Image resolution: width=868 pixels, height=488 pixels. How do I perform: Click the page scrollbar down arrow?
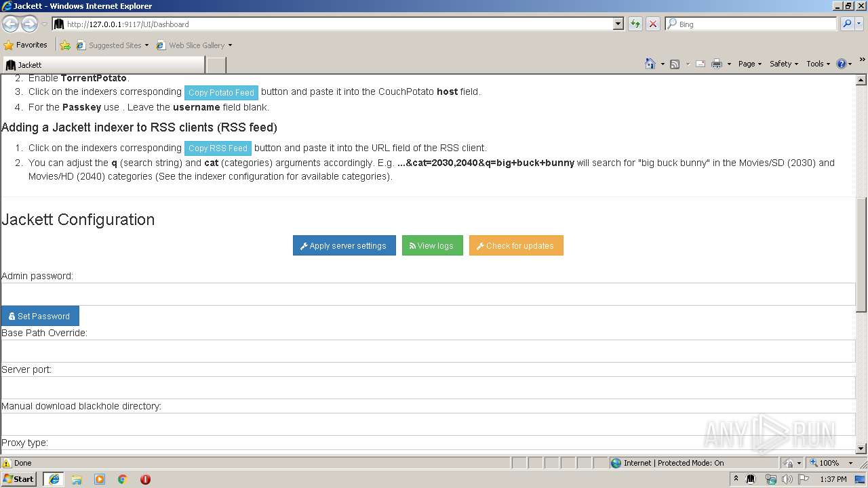click(x=861, y=448)
